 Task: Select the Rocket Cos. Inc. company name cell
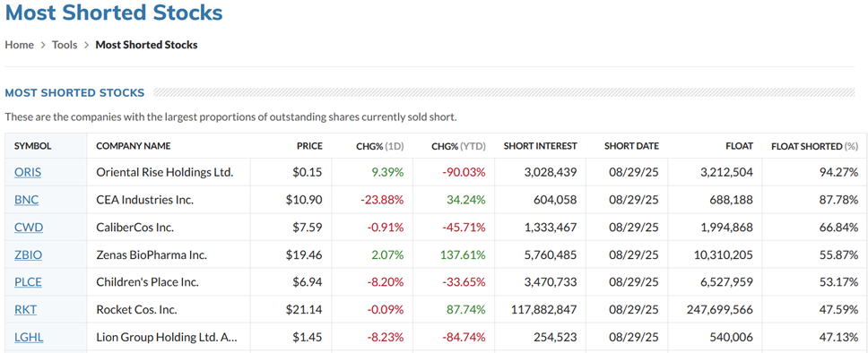click(x=169, y=310)
